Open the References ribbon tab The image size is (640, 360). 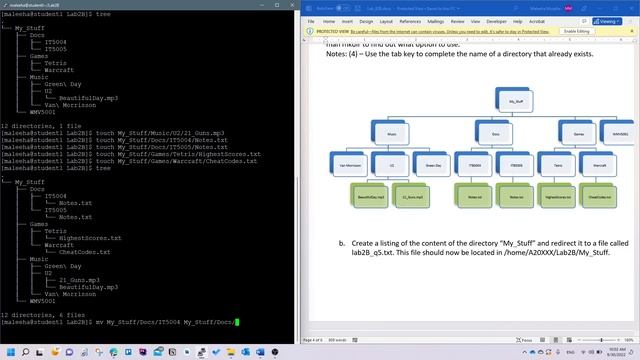pyautogui.click(x=410, y=21)
